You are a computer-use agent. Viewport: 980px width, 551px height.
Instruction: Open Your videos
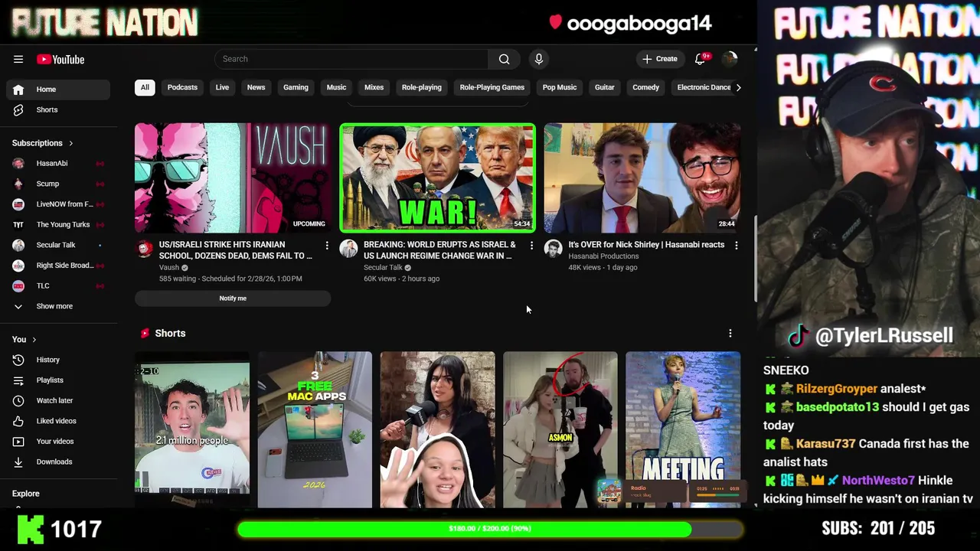coord(58,442)
